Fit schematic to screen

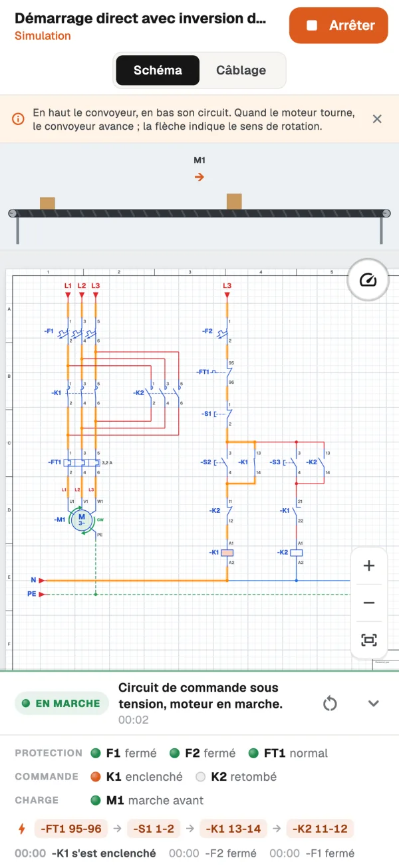coord(369,640)
